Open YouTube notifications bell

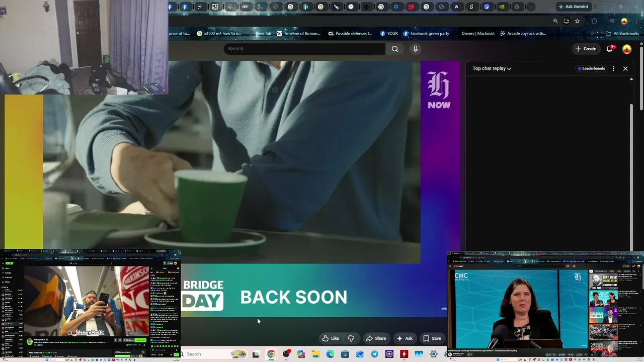[610, 49]
